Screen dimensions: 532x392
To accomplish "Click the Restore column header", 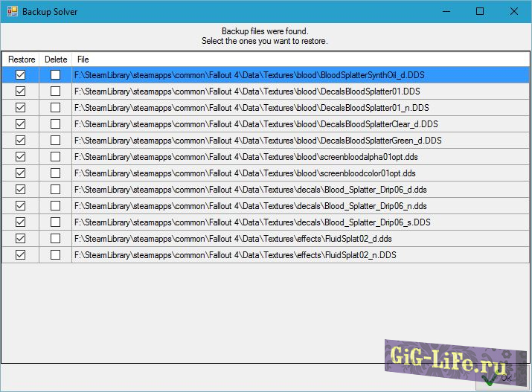I will click(x=21, y=59).
